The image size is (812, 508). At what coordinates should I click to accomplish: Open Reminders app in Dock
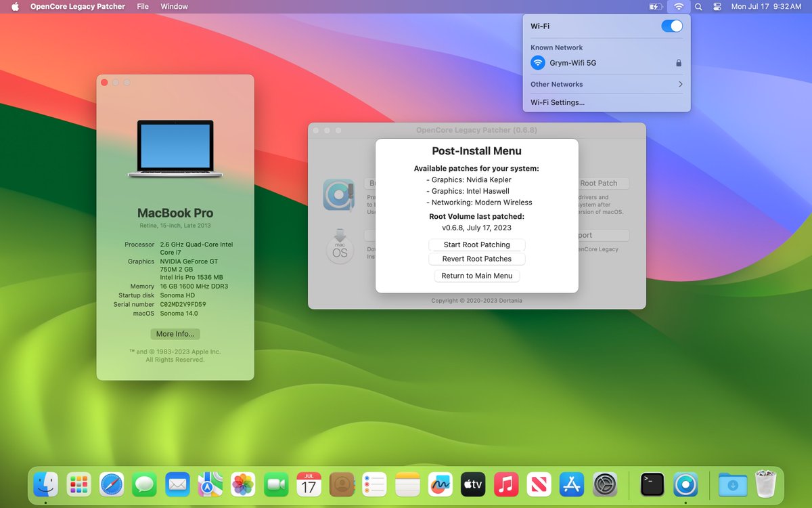[x=374, y=484]
